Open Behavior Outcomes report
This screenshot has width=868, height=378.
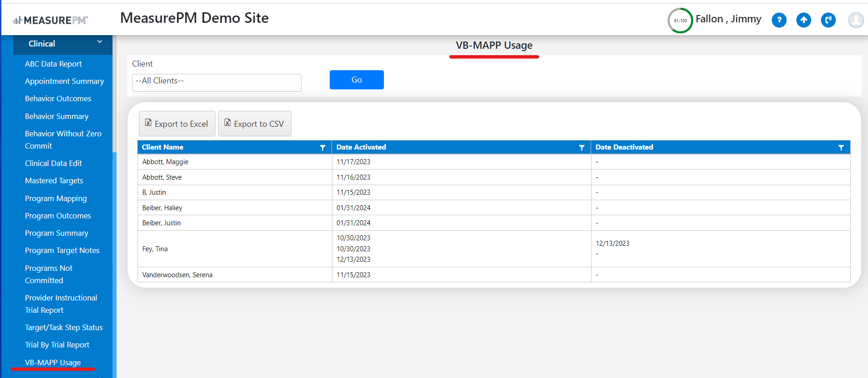(x=58, y=98)
